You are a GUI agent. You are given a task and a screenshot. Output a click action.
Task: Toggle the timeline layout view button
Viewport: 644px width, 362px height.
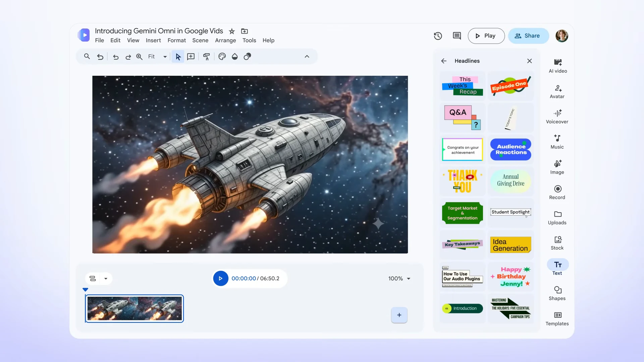(x=93, y=279)
